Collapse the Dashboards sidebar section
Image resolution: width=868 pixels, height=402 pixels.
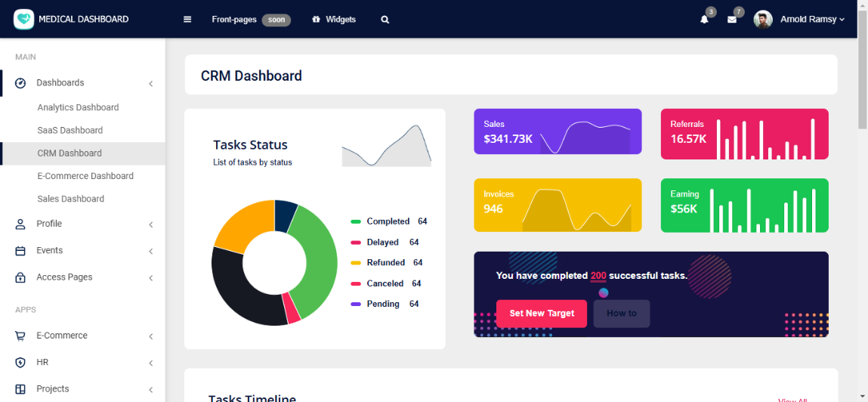pos(151,83)
